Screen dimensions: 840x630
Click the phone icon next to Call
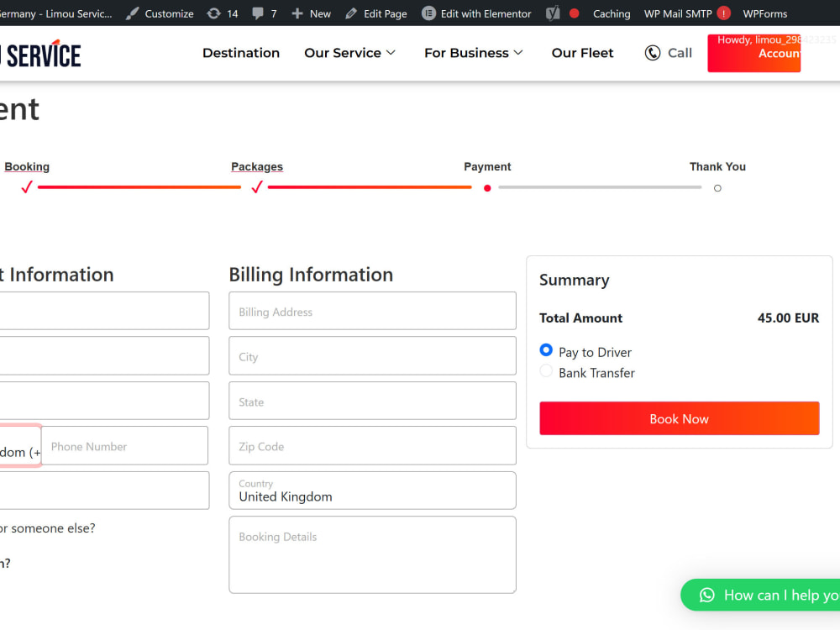[652, 52]
